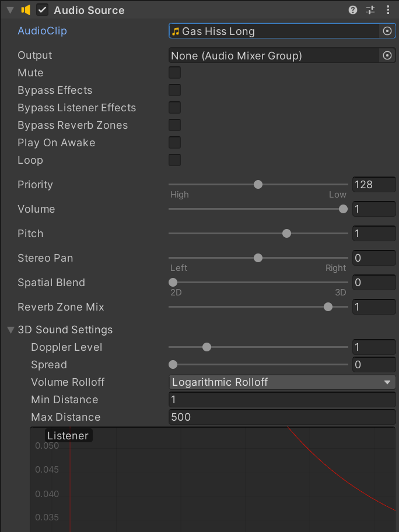Collapse the 3D Sound Settings section

(10, 330)
